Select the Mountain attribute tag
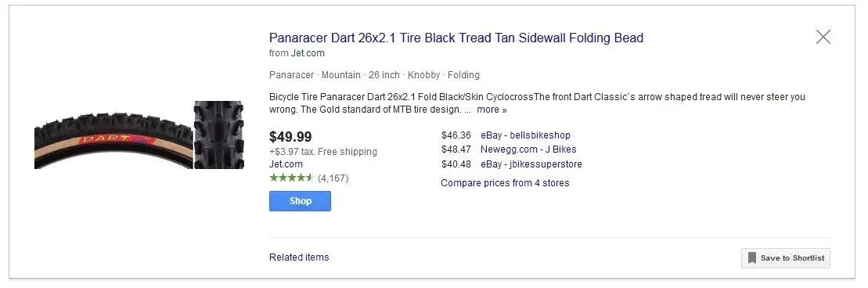 pyautogui.click(x=341, y=75)
